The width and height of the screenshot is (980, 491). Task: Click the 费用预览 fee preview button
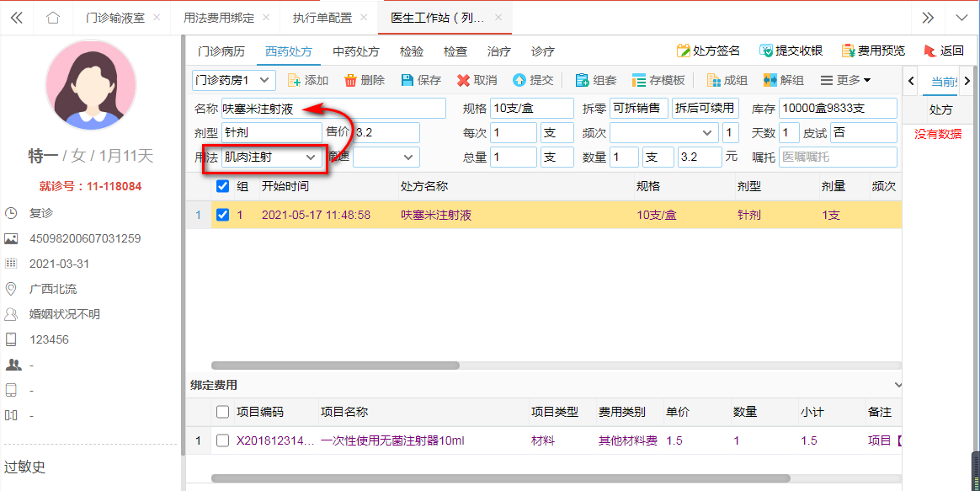(x=873, y=51)
